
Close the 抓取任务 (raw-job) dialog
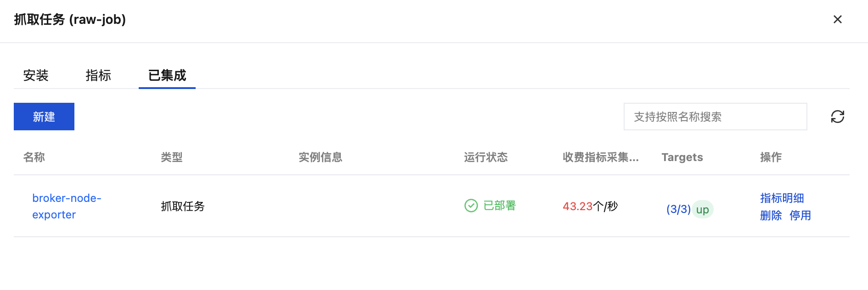[x=837, y=19]
